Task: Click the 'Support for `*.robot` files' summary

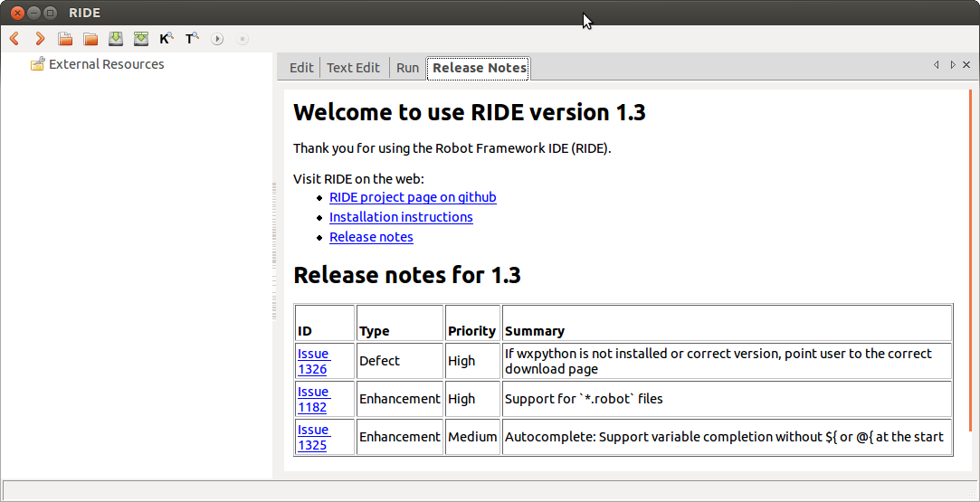Action: pos(584,399)
